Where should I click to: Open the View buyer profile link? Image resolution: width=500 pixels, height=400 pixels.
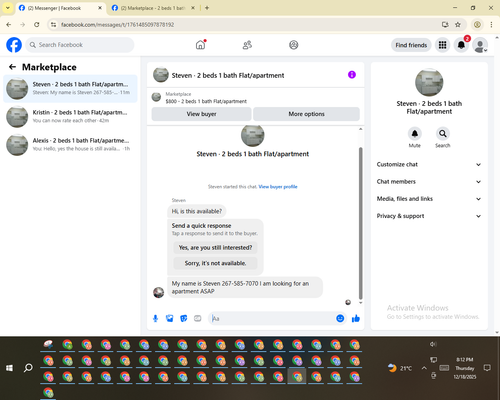tap(278, 187)
